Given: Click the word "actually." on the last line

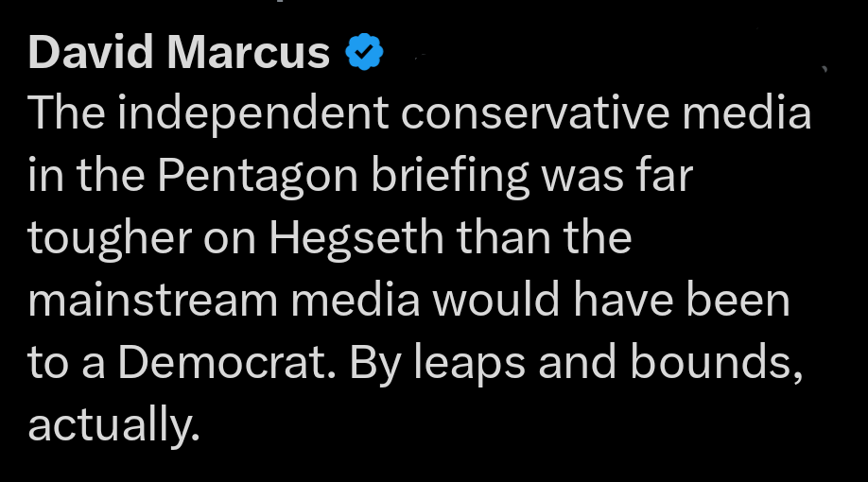Looking at the screenshot, I should pyautogui.click(x=114, y=426).
